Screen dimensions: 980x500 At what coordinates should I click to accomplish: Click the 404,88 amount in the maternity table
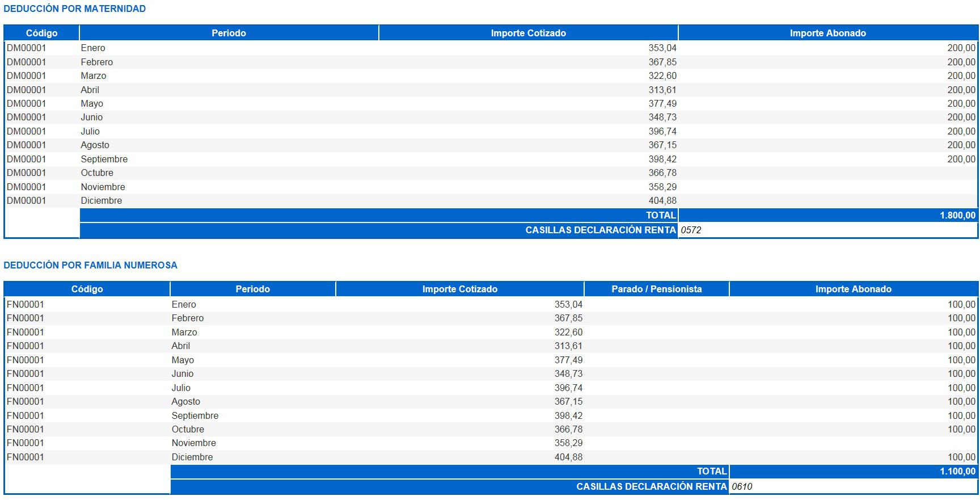coord(662,200)
